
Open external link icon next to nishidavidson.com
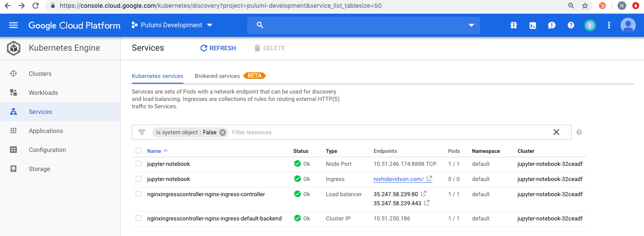[x=429, y=178]
